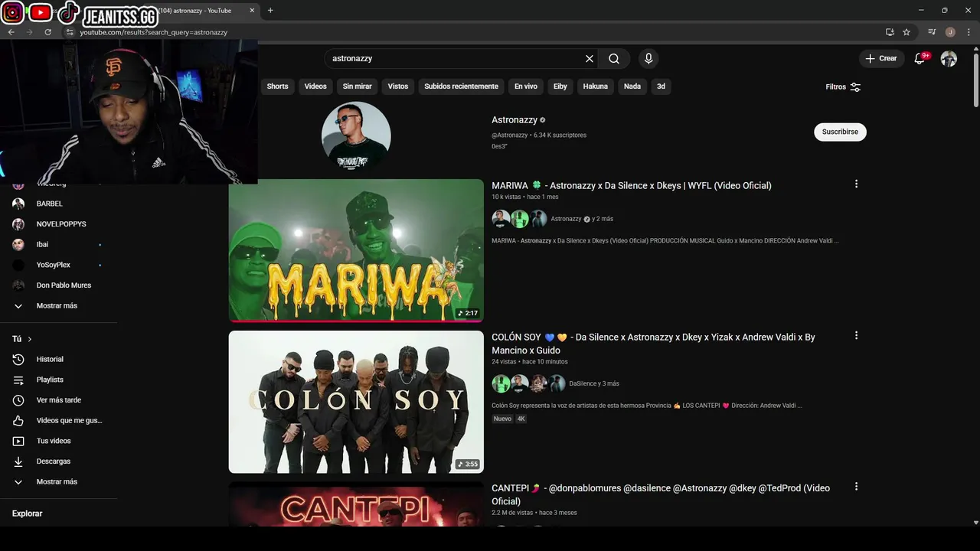Select the Hakuna chip
The height and width of the screenshot is (551, 980).
pos(595,86)
